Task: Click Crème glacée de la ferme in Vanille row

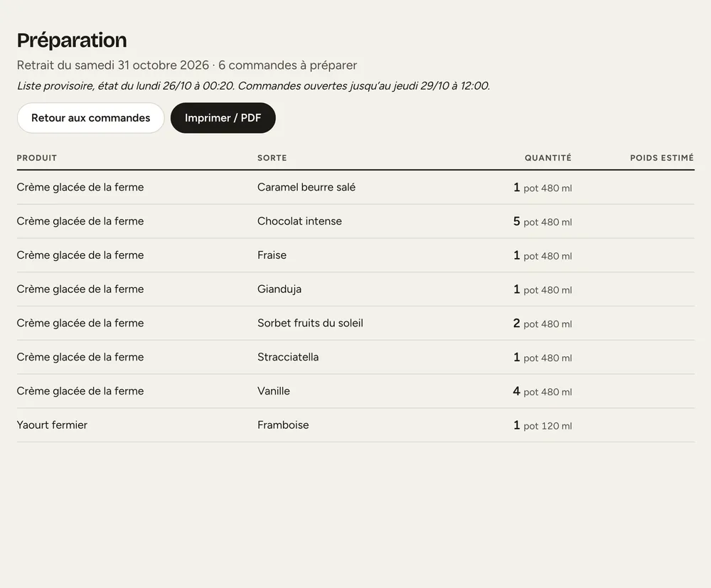Action: pos(80,391)
